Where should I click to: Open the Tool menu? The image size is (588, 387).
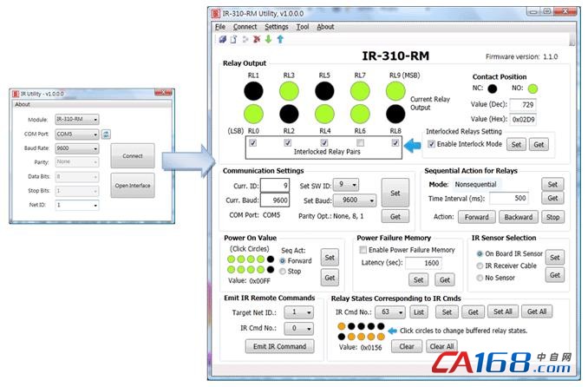[303, 27]
